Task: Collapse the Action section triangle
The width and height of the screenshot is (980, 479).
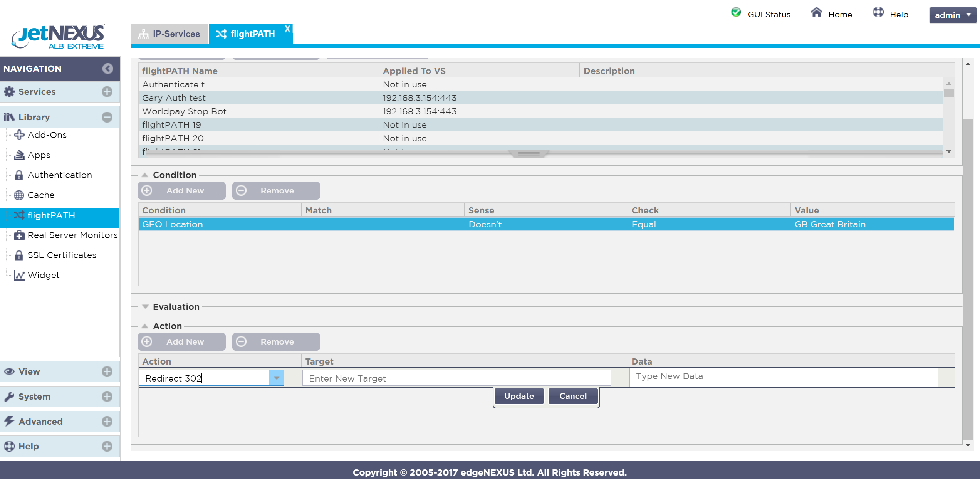Action: click(x=145, y=326)
